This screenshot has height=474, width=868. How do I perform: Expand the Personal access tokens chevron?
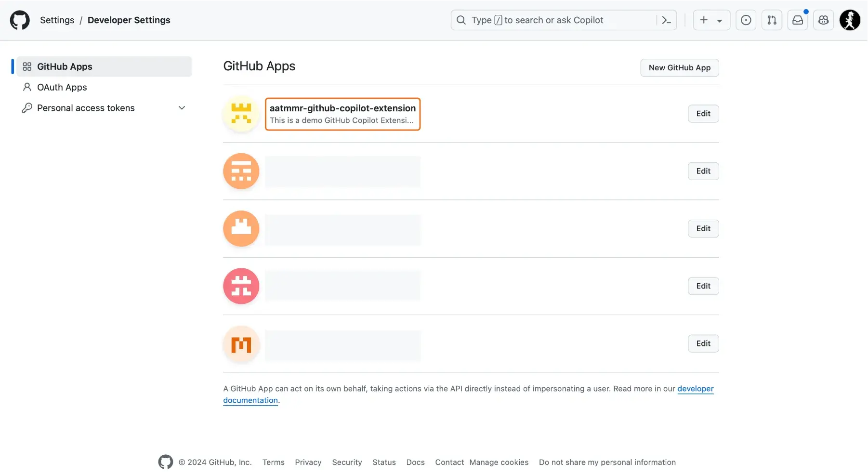pos(182,108)
